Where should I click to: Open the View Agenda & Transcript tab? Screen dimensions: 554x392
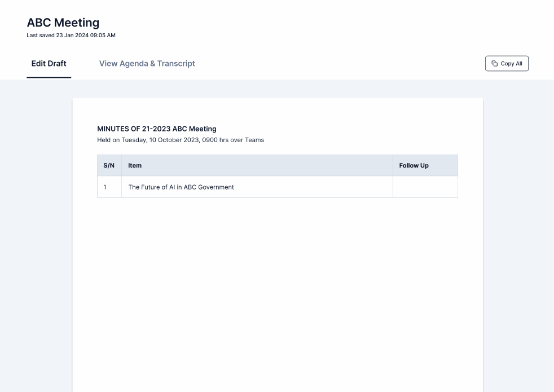(x=147, y=64)
